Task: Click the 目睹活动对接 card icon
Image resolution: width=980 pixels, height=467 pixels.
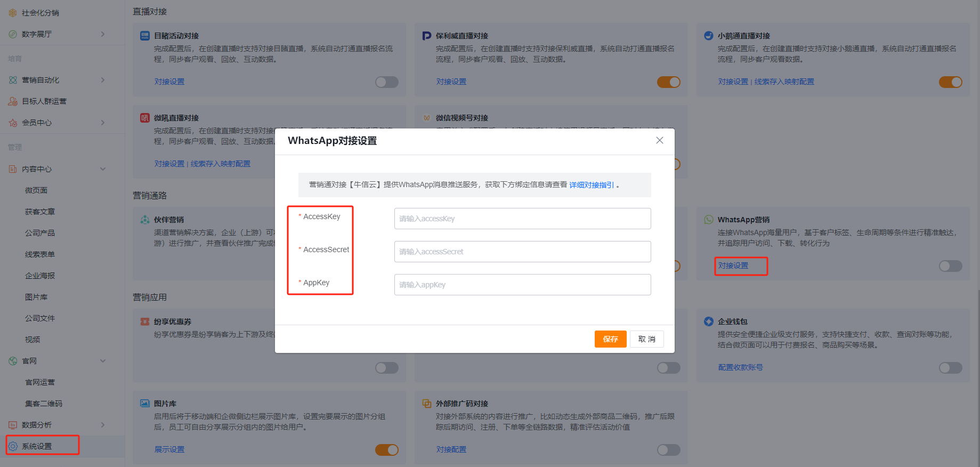Action: (145, 36)
